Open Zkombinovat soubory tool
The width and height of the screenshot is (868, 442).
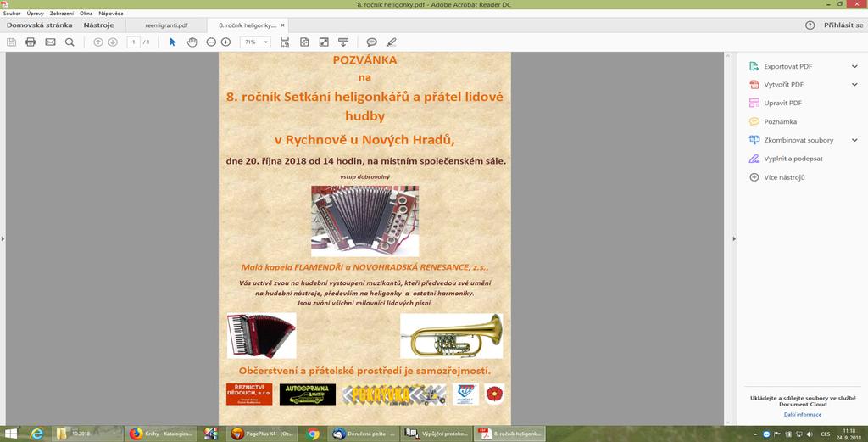tap(798, 140)
